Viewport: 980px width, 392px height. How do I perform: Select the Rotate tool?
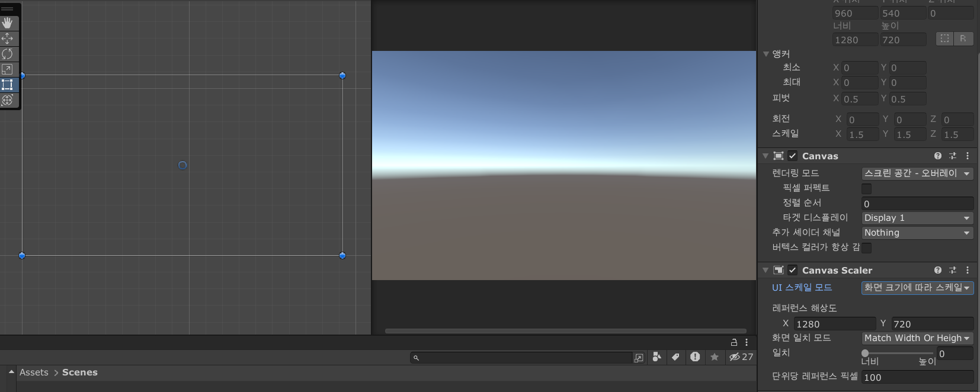[8, 54]
